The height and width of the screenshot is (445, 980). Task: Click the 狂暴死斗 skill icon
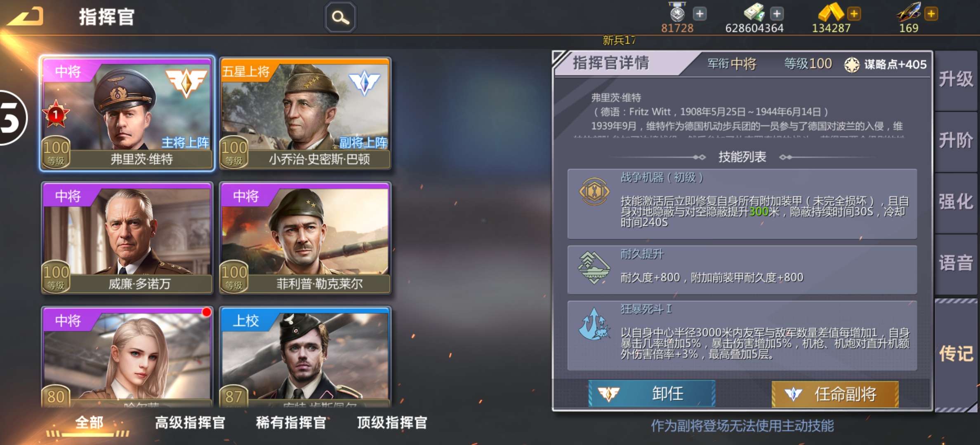coord(594,325)
